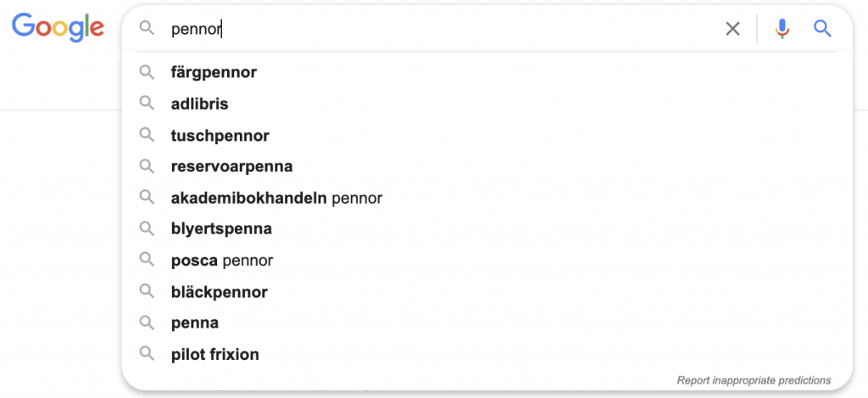Image resolution: width=868 pixels, height=398 pixels.
Task: Clear the search box with X
Action: (x=732, y=29)
